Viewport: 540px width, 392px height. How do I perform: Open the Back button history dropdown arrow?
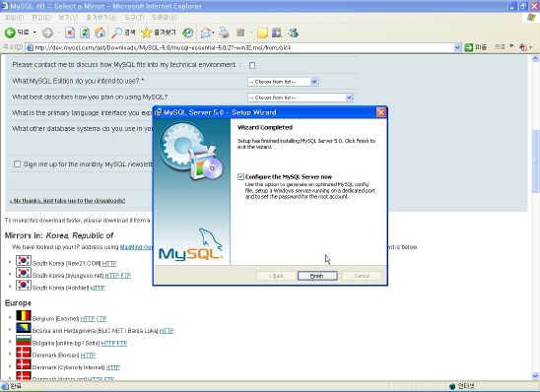coord(34,33)
